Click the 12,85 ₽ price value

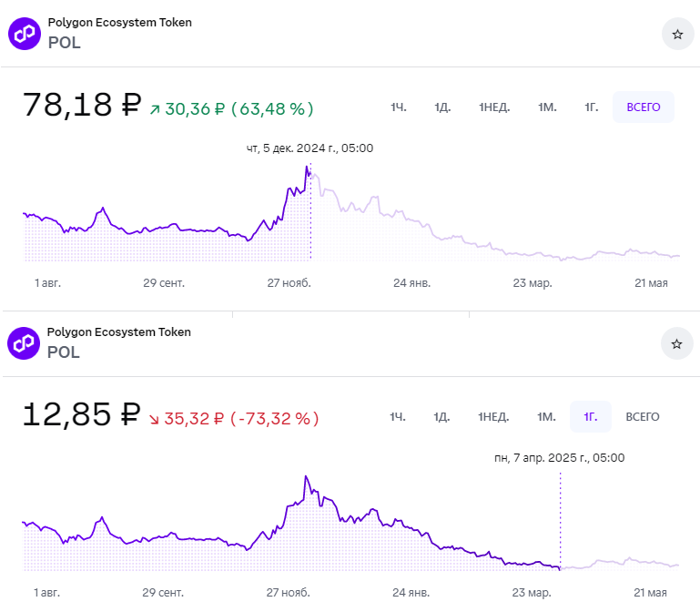pos(80,415)
